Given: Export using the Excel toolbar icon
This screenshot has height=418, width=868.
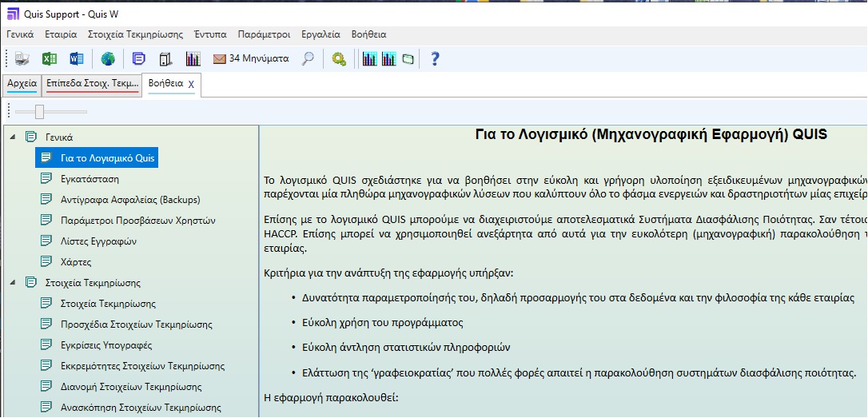Looking at the screenshot, I should (x=50, y=58).
